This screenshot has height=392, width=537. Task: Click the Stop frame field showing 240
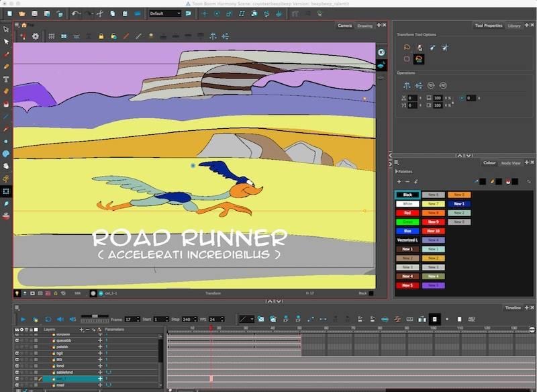(187, 319)
